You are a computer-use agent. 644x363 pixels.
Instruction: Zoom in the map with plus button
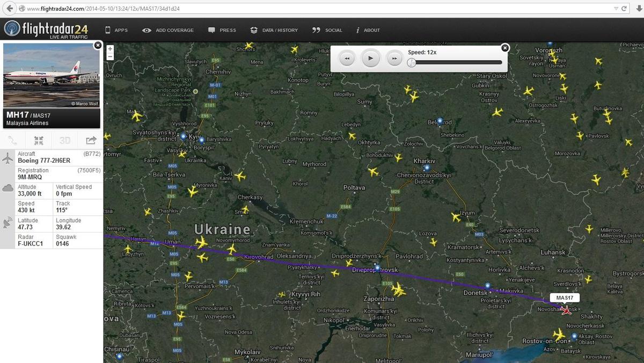[x=110, y=48]
